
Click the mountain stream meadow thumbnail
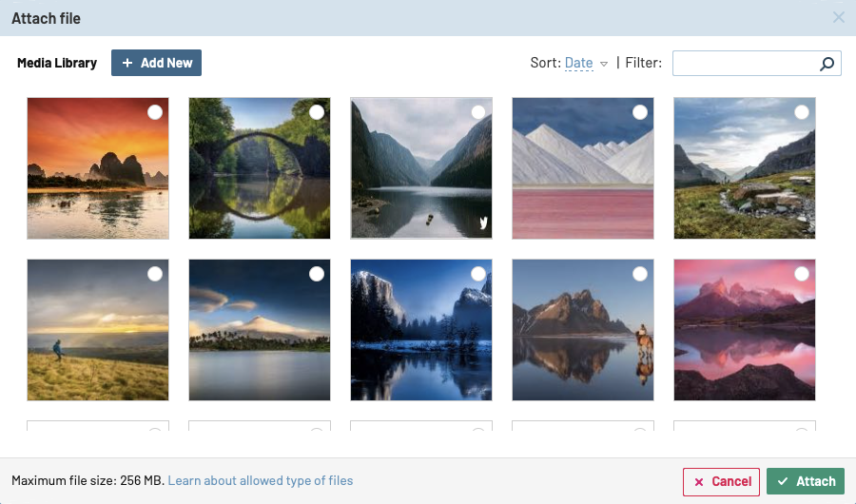click(744, 168)
